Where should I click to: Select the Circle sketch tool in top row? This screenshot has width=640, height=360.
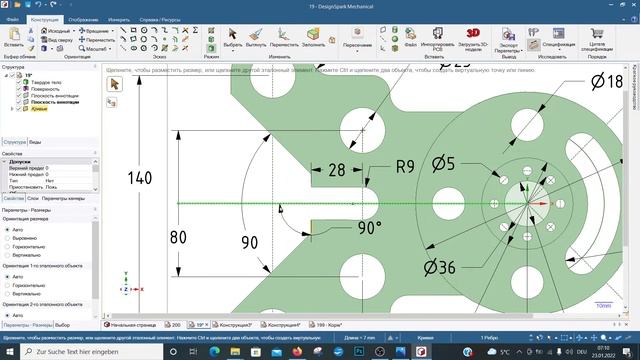(x=144, y=30)
